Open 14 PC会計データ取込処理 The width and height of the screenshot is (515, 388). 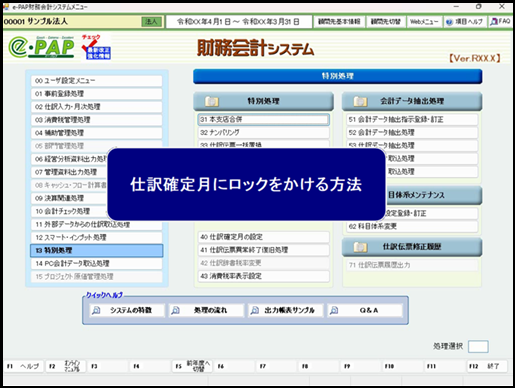[x=96, y=263]
